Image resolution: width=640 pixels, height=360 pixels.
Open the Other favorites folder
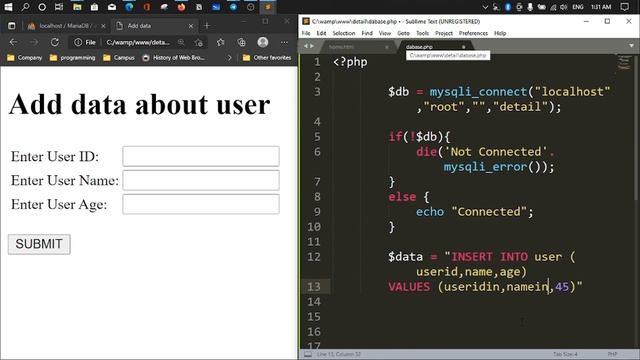pos(267,58)
